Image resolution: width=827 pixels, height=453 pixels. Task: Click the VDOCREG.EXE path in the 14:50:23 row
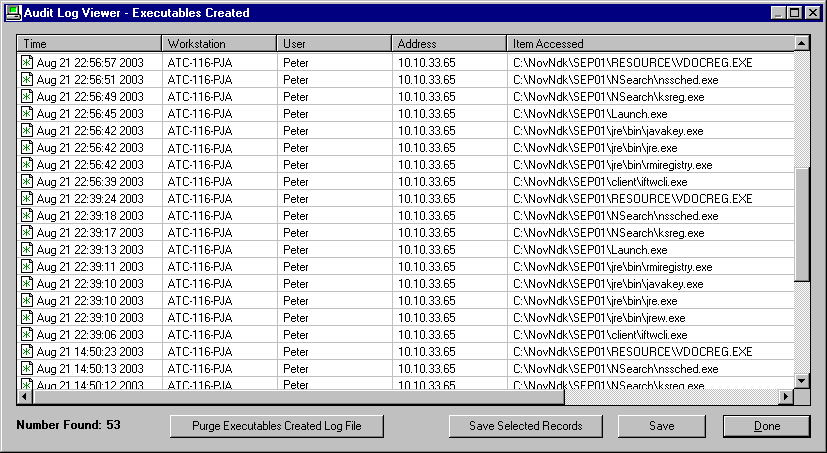pos(632,352)
